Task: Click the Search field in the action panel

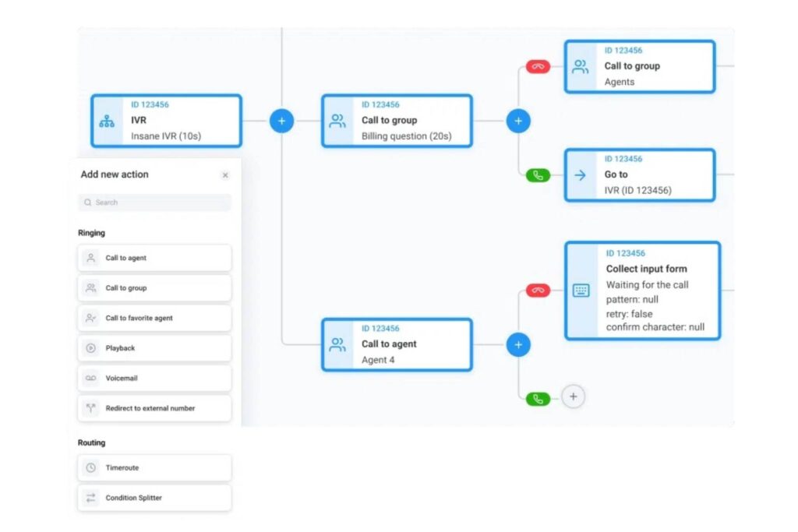Action: pyautogui.click(x=154, y=203)
